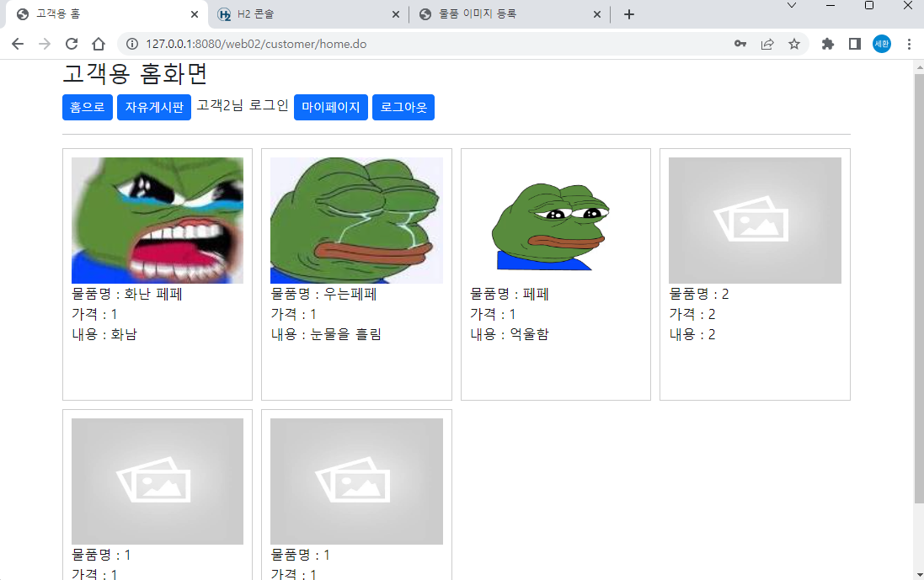Expand the tab search chevron
This screenshot has width=924, height=580.
(x=792, y=5)
